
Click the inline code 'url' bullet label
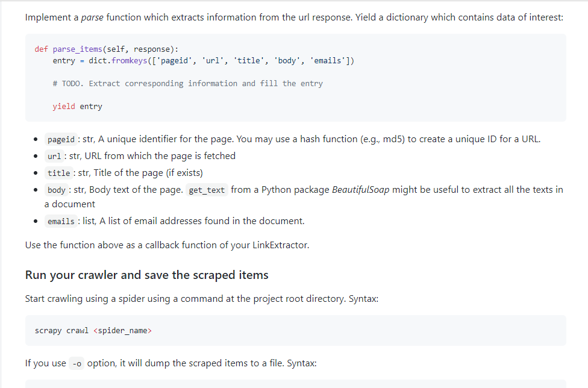point(54,156)
